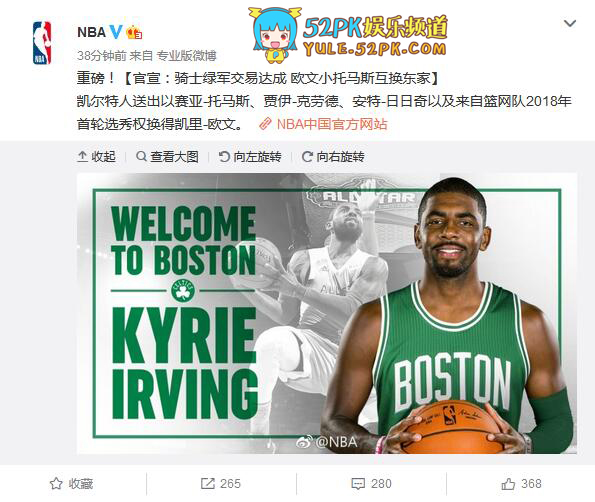Viewport: 595px width, 502px height.
Task: Open the 38分钟前 timestamp link
Action: (x=101, y=56)
